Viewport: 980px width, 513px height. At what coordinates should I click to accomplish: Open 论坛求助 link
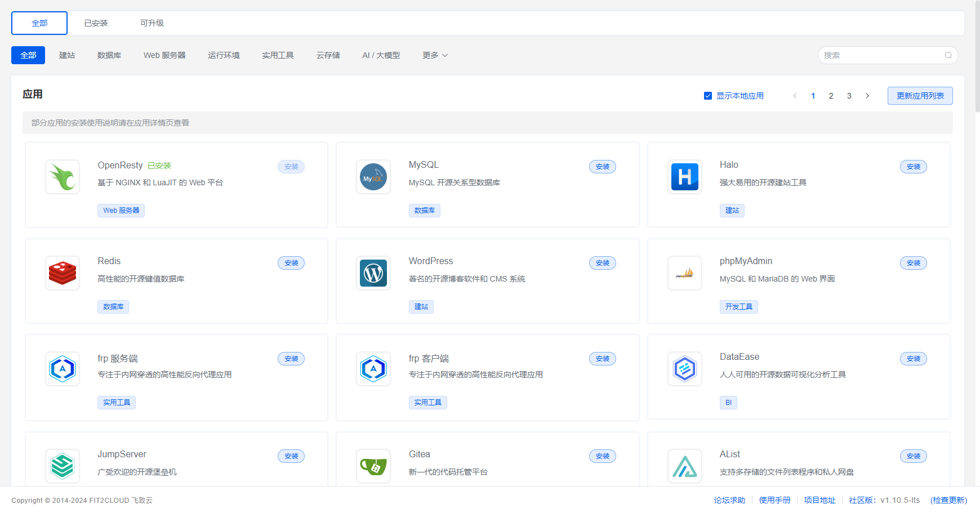pyautogui.click(x=729, y=500)
